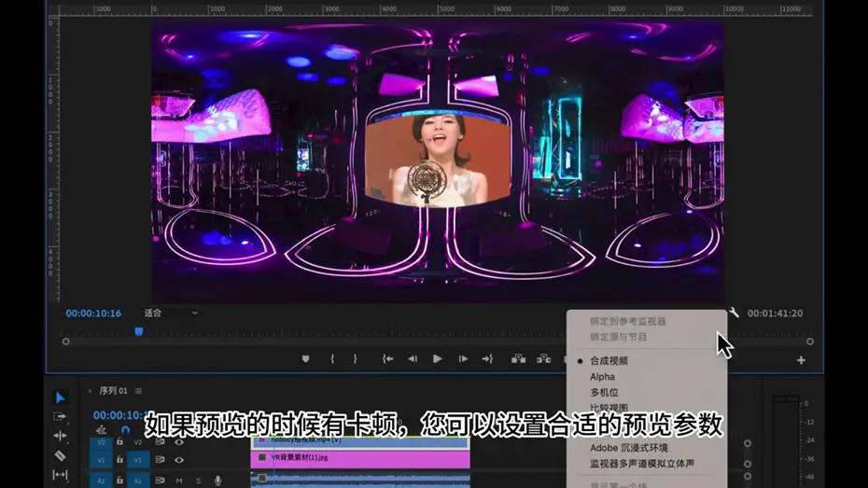The width and height of the screenshot is (868, 488).
Task: Hide track V1 output with eye icon
Action: [x=179, y=460]
